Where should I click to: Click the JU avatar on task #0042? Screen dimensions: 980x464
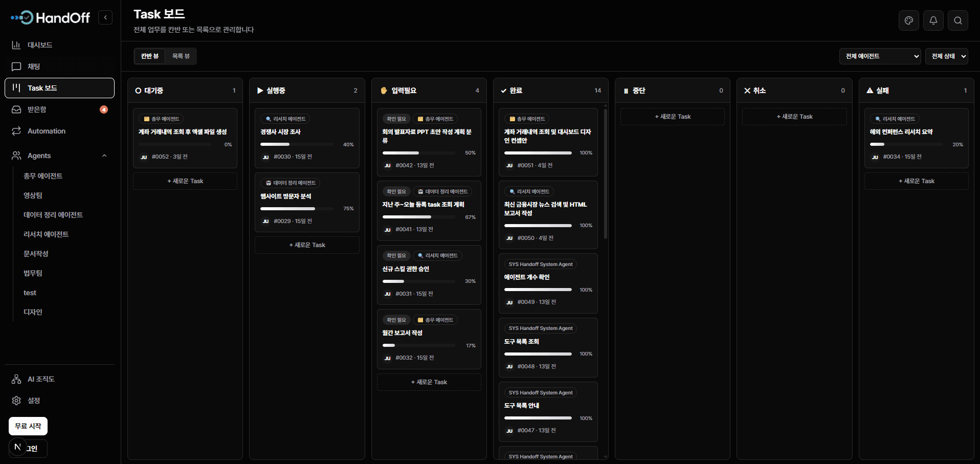tap(388, 166)
